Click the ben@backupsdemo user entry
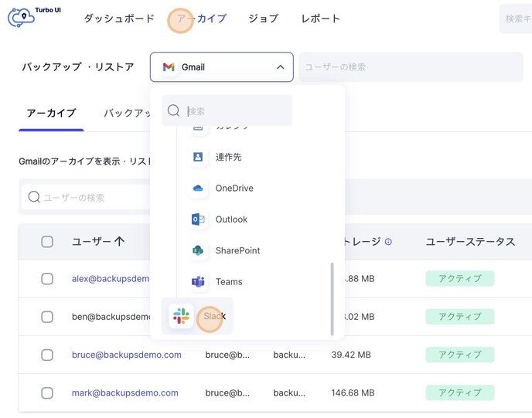This screenshot has height=418, width=532. 111,317
